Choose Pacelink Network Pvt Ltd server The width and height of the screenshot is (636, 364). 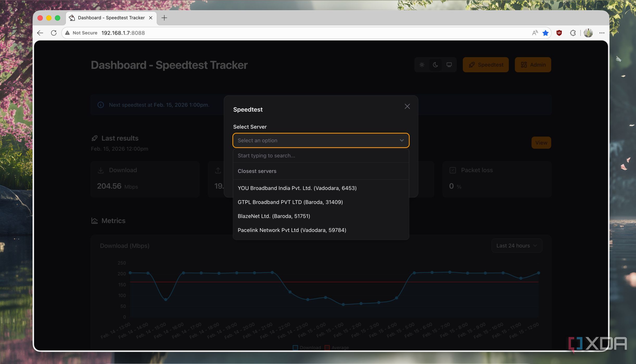point(321,230)
